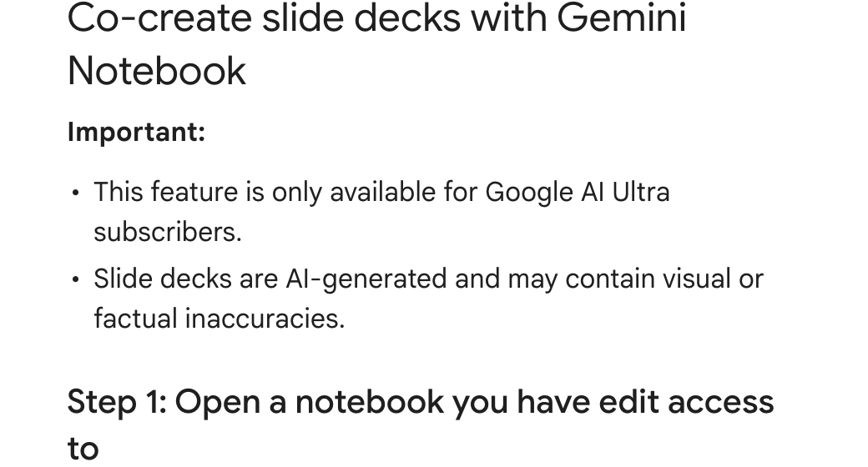Click 'slide decks' in the page title

pyautogui.click(x=361, y=18)
